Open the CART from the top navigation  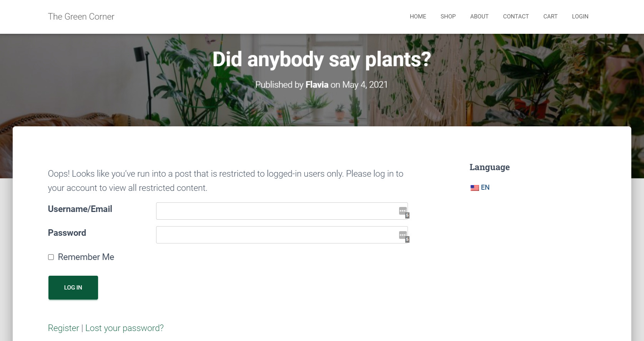(550, 17)
